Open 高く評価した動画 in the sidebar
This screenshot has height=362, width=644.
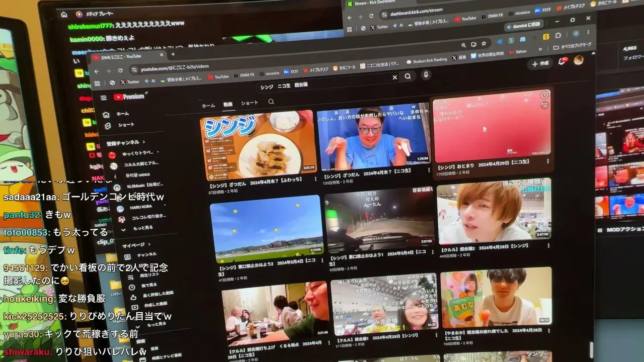click(151, 294)
